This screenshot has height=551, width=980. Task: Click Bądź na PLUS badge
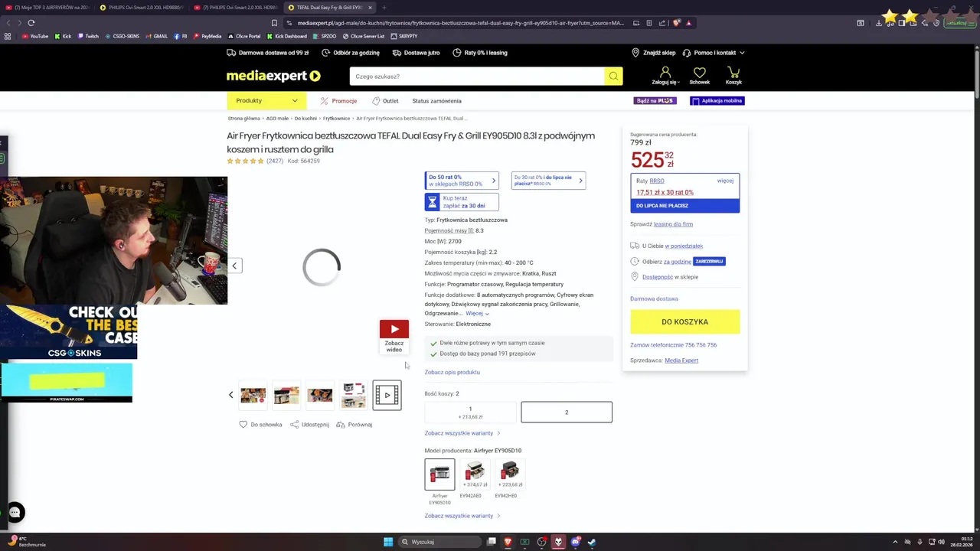point(655,101)
